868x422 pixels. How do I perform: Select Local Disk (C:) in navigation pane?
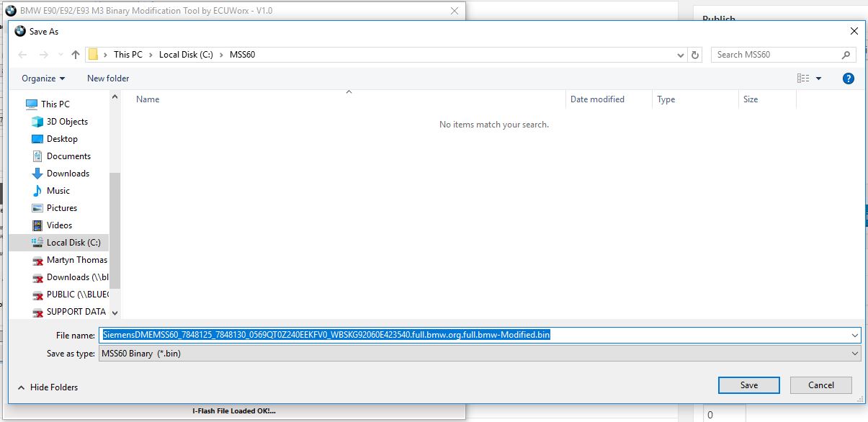[73, 243]
